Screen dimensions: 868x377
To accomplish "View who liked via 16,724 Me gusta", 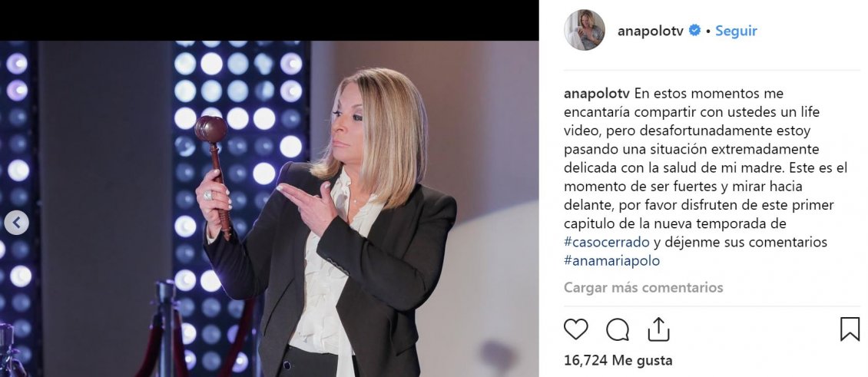I will tap(618, 361).
